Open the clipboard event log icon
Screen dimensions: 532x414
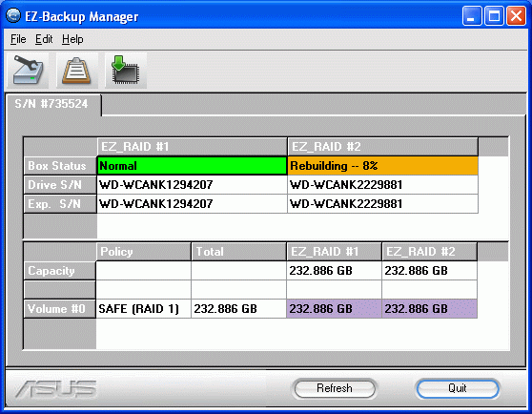coord(77,71)
